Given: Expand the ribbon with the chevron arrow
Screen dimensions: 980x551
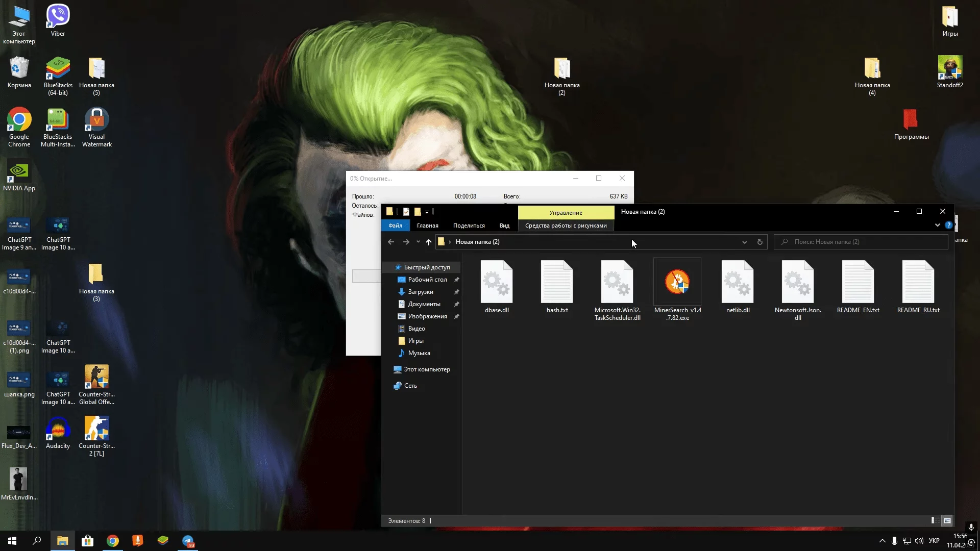Looking at the screenshot, I should coord(937,225).
